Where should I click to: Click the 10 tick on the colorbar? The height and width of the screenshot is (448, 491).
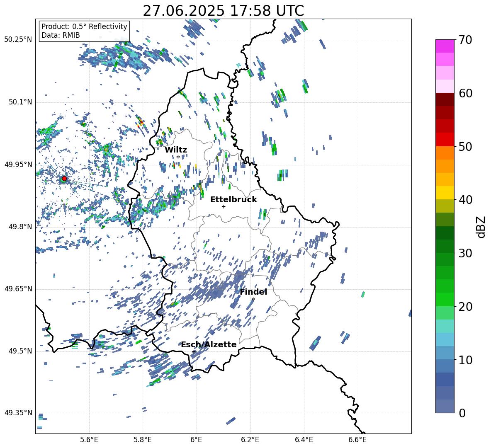pyautogui.click(x=465, y=360)
